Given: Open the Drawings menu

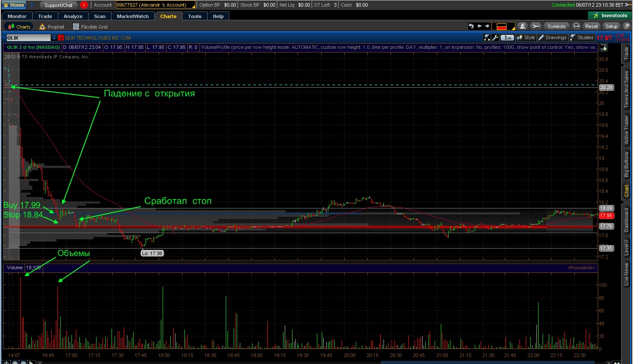Looking at the screenshot, I should click(x=553, y=37).
